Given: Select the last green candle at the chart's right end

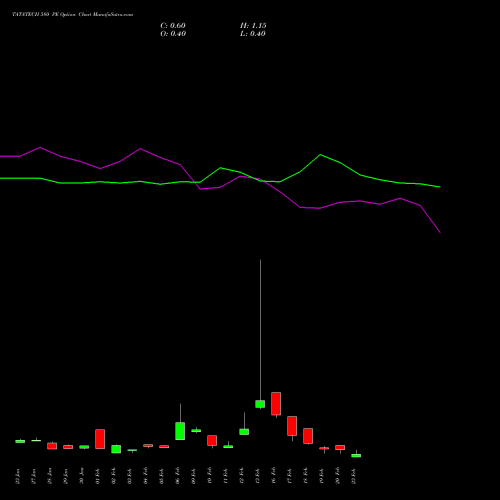Looking at the screenshot, I should point(356,455).
